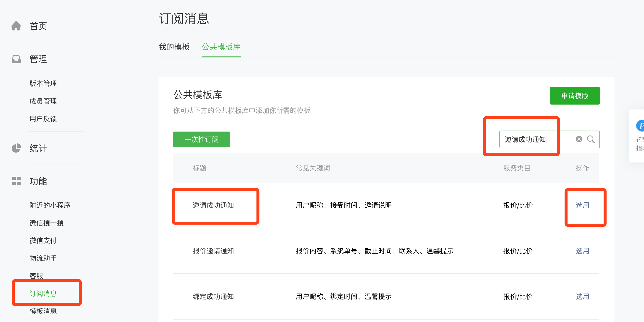Select 订阅消息 in the sidebar

tap(43, 294)
